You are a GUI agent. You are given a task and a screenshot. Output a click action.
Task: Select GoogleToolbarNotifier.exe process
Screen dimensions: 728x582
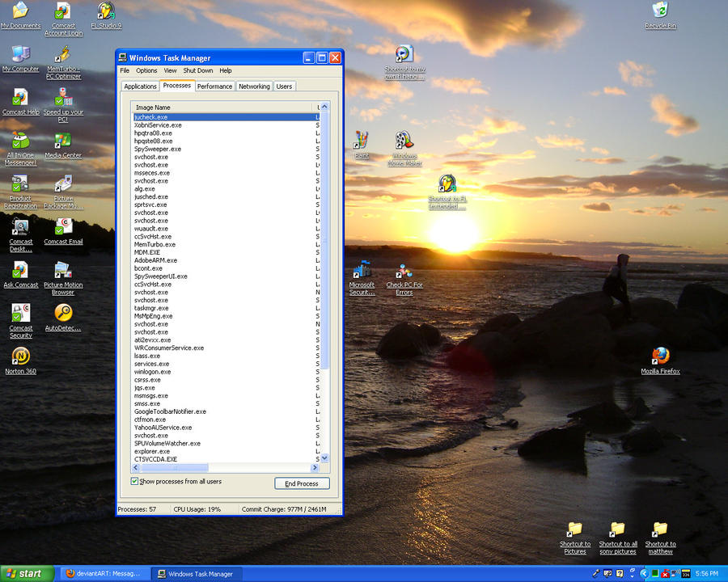(x=225, y=411)
